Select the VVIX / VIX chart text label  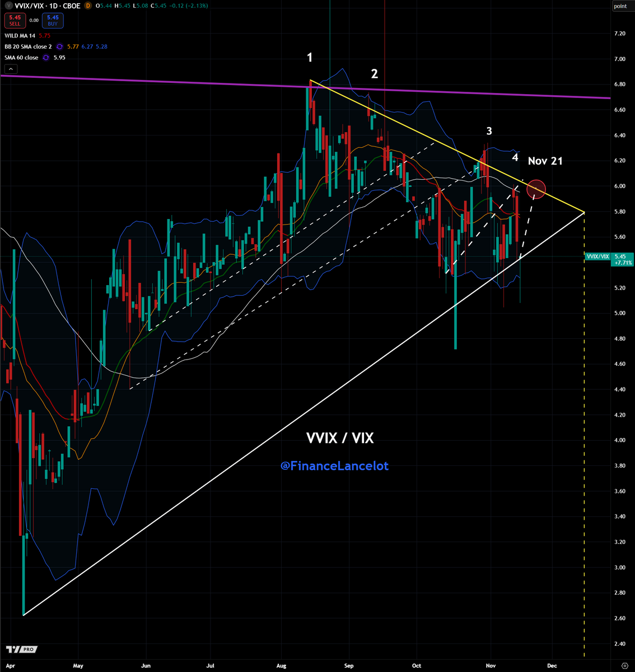340,438
